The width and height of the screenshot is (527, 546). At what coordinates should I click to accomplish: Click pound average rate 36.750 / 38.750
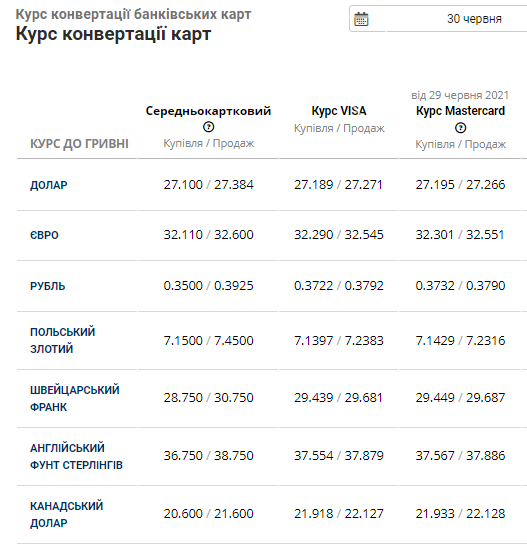coord(208,455)
